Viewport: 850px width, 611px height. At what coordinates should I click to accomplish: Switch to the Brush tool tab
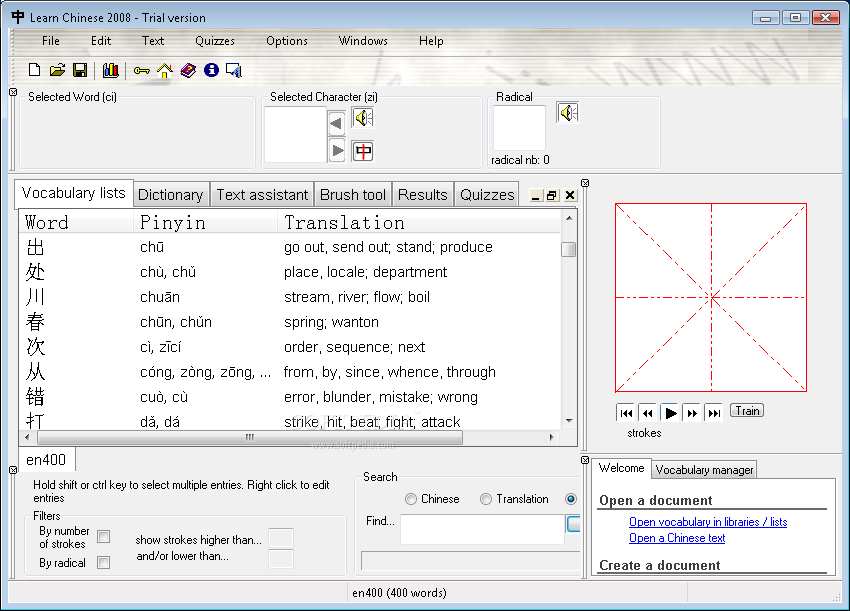pyautogui.click(x=353, y=195)
